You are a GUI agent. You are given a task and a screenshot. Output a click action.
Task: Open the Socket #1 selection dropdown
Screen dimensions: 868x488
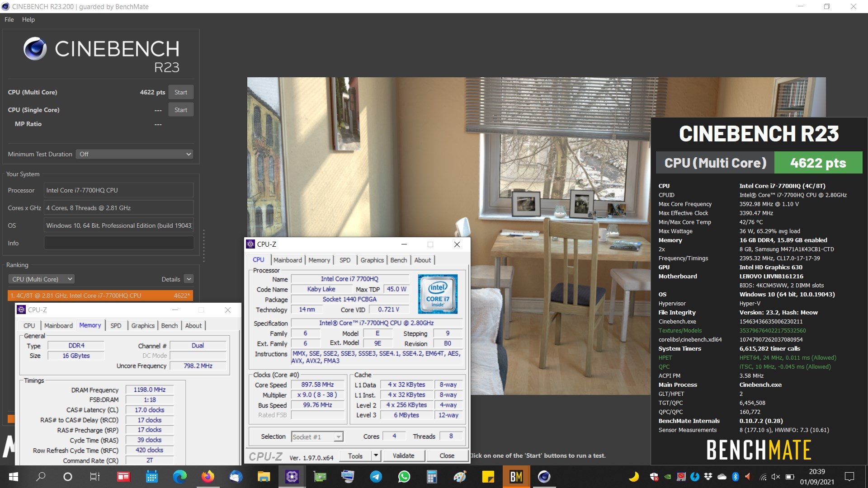317,436
